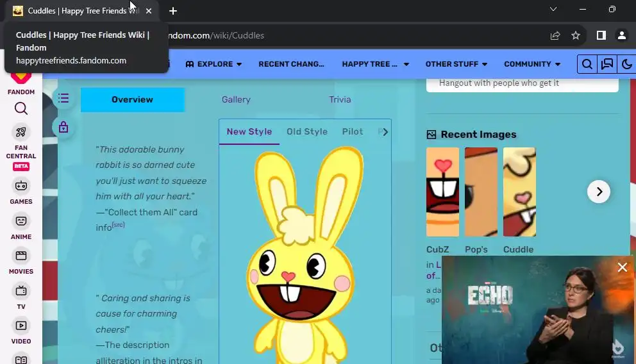The image size is (636, 364).
Task: Show next recent images with arrow
Action: [x=599, y=192]
